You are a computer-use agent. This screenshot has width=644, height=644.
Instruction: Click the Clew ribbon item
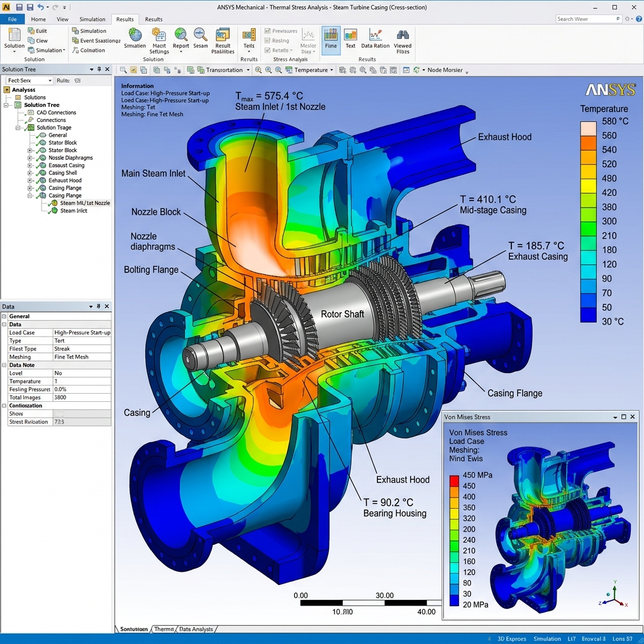37,41
